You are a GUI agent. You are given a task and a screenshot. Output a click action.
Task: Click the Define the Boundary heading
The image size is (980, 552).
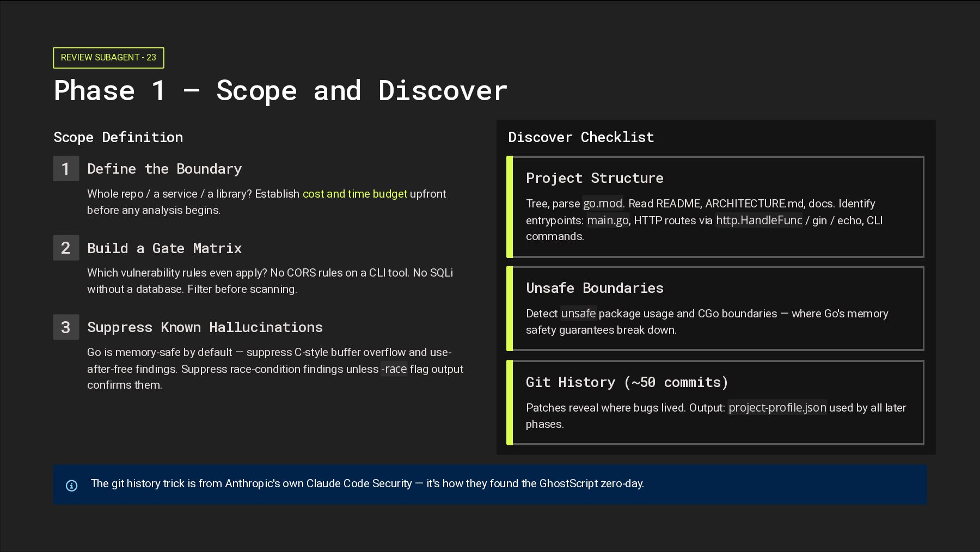tap(164, 169)
